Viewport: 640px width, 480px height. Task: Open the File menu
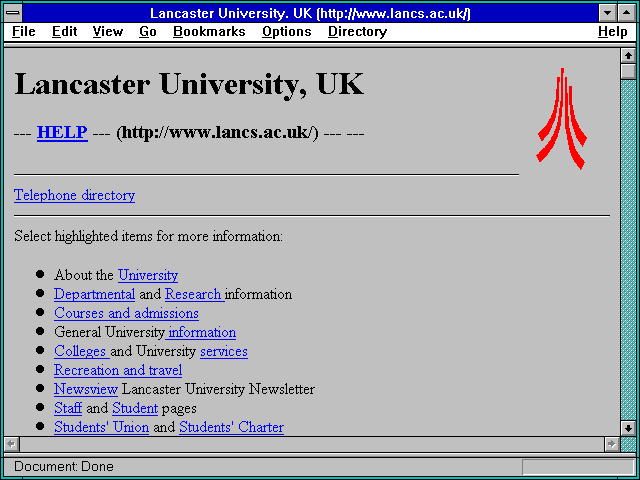click(24, 31)
